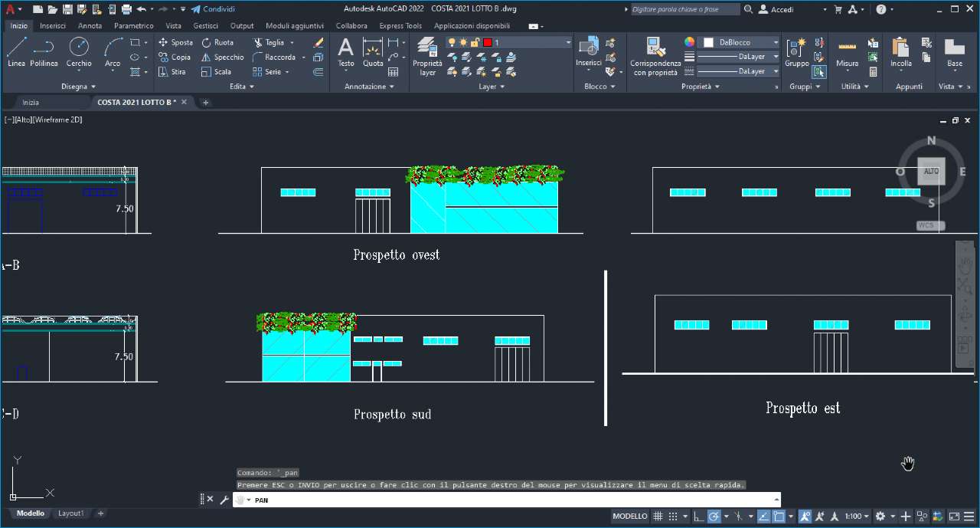Click the WCS coordinate system button

pyautogui.click(x=930, y=225)
